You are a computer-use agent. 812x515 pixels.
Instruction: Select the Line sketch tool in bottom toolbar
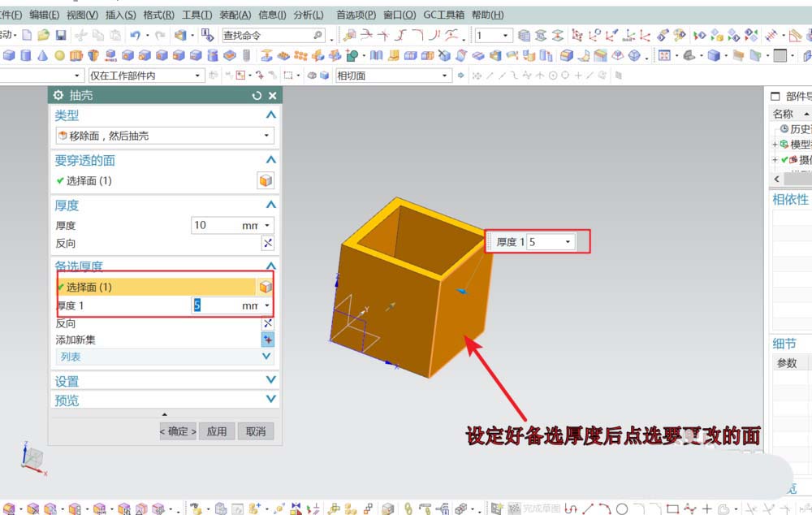point(588,509)
